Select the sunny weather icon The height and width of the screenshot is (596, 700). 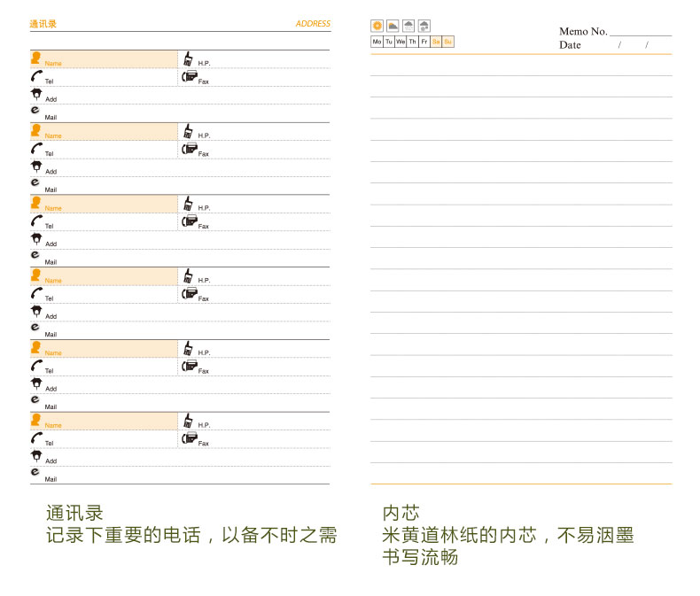pos(377,26)
